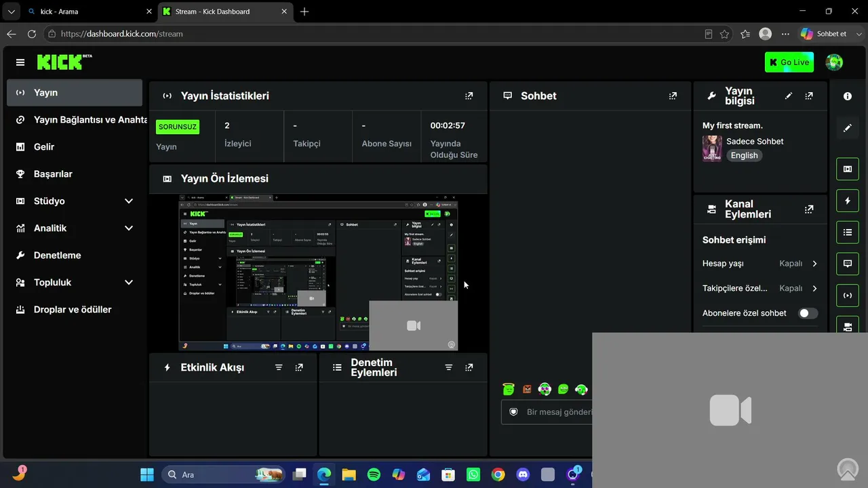Open the browser profile icon
This screenshot has width=868, height=488.
click(x=766, y=34)
